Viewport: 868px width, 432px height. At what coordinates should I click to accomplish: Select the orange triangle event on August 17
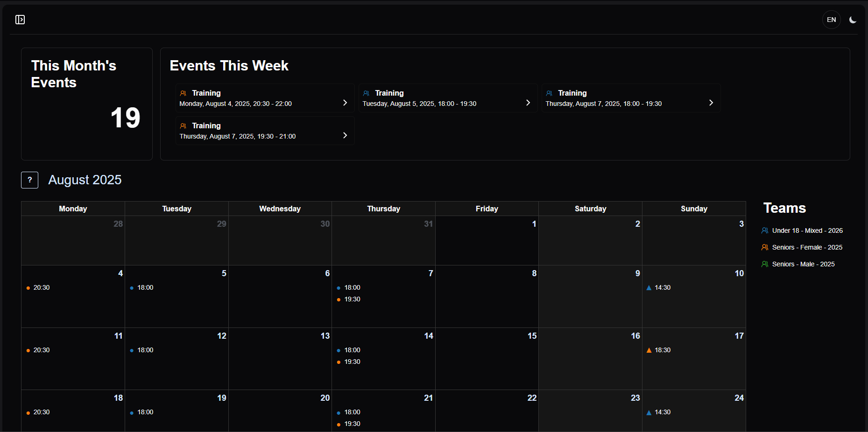658,350
